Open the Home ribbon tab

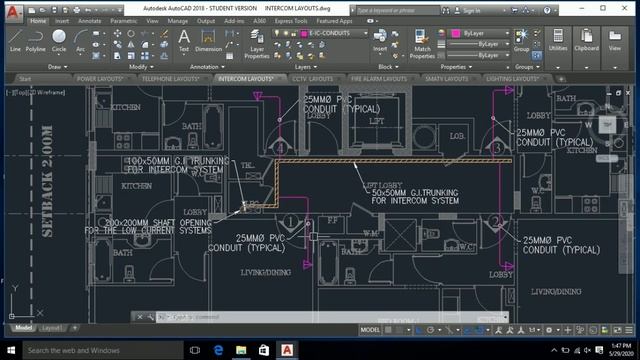click(38, 21)
